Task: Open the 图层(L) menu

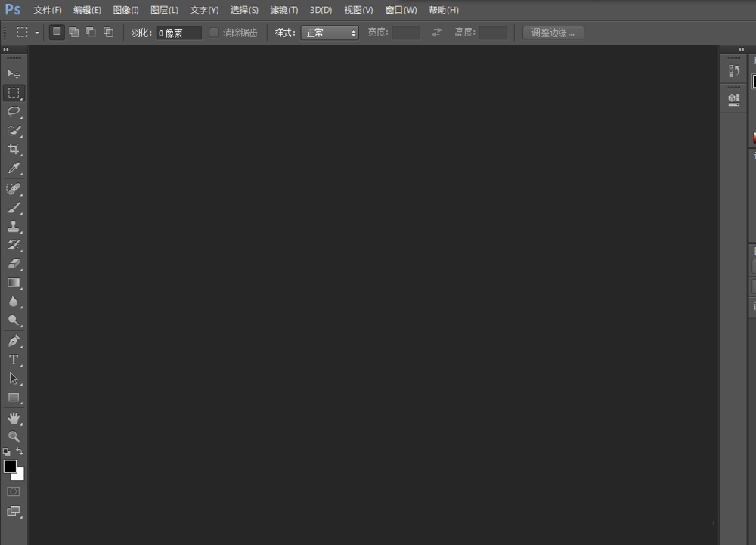Action: pyautogui.click(x=164, y=10)
